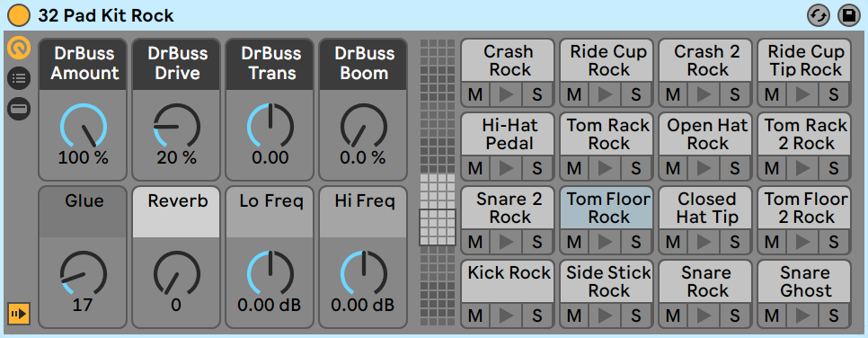Image resolution: width=868 pixels, height=338 pixels.
Task: Click the Lo Freq macro knob
Action: [x=270, y=273]
